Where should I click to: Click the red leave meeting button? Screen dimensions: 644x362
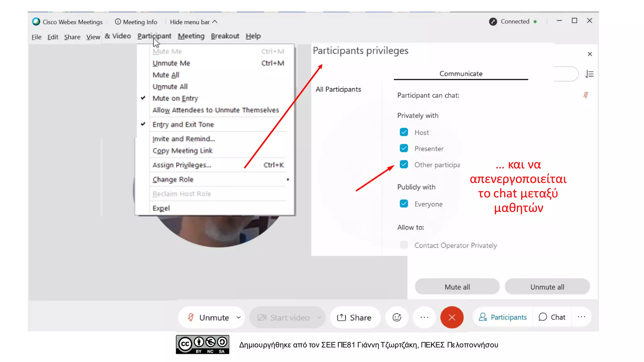tap(452, 317)
